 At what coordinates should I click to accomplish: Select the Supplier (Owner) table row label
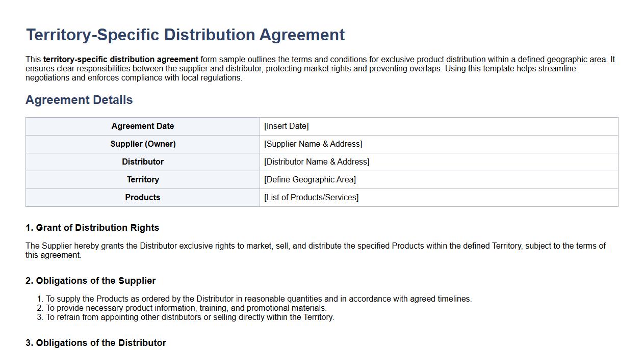click(x=143, y=144)
